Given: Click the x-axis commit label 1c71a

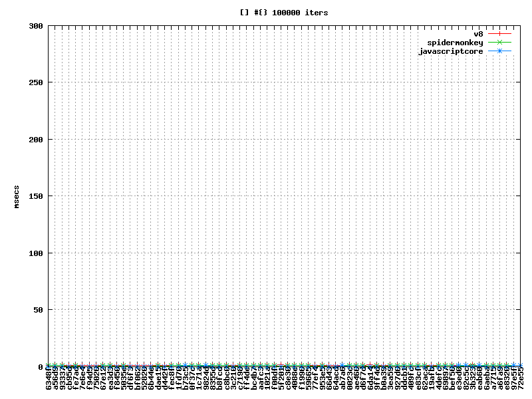Looking at the screenshot, I should 199,378.
